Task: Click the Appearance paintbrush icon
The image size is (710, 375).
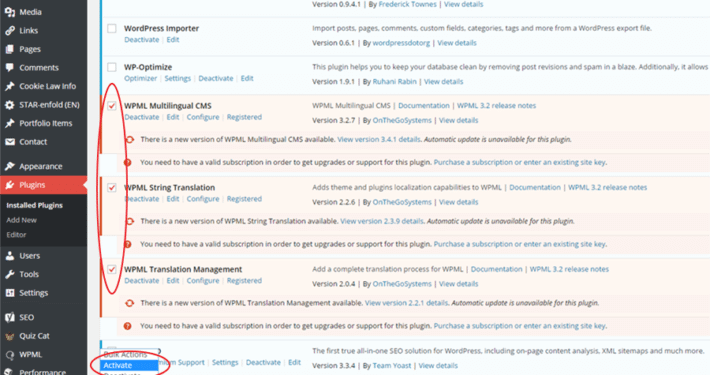Action: (x=10, y=166)
